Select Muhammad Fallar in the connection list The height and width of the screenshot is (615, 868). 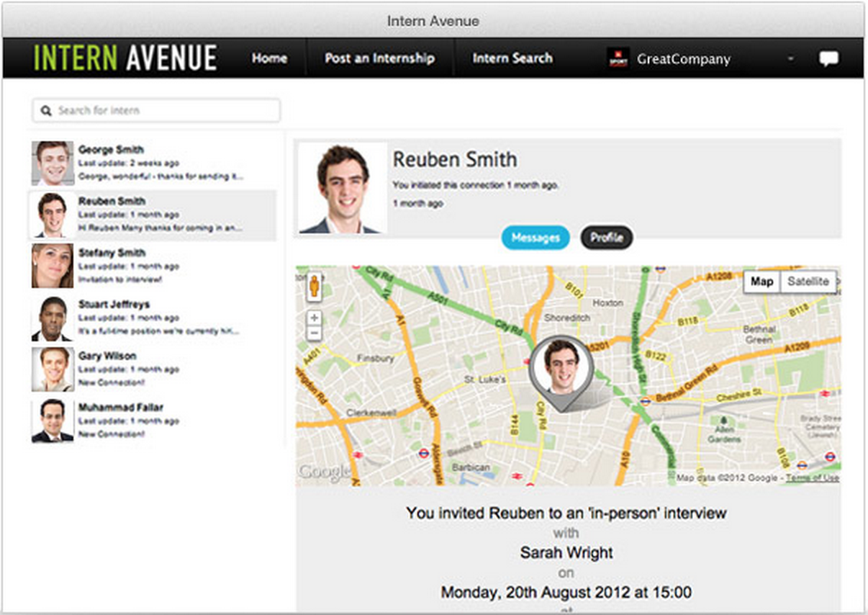pos(153,421)
